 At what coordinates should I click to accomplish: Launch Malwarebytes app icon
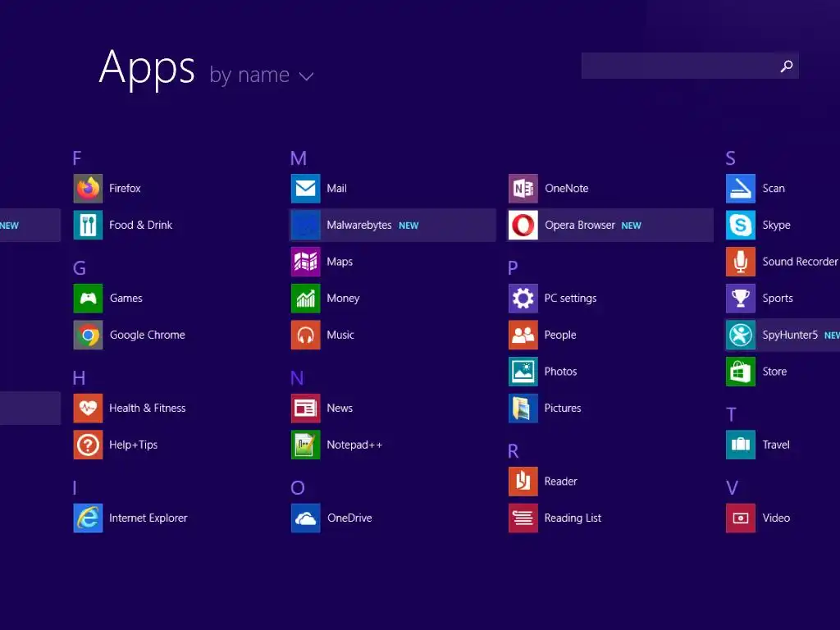(x=305, y=225)
